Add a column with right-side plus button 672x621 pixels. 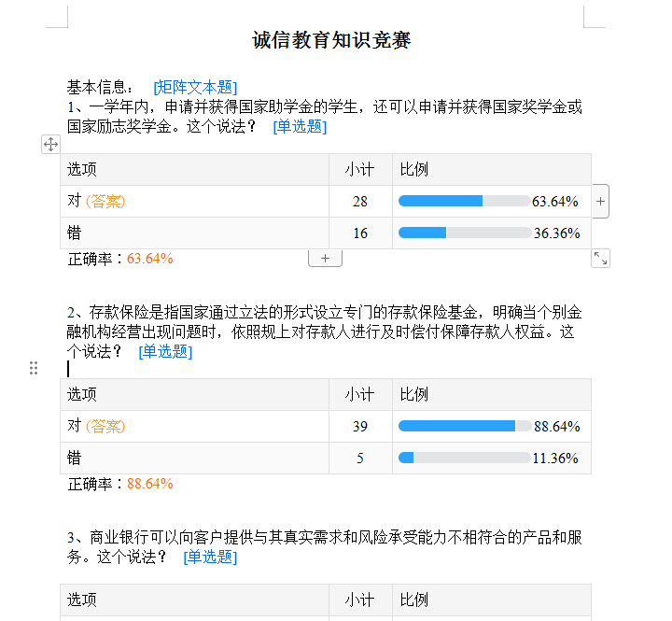click(x=600, y=201)
